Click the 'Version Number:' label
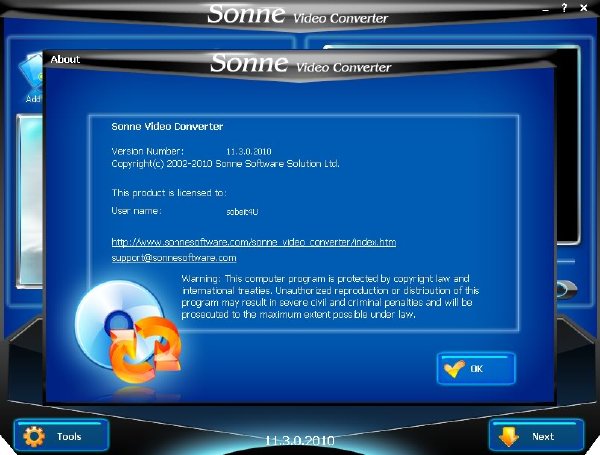The image size is (600, 455). pos(148,151)
